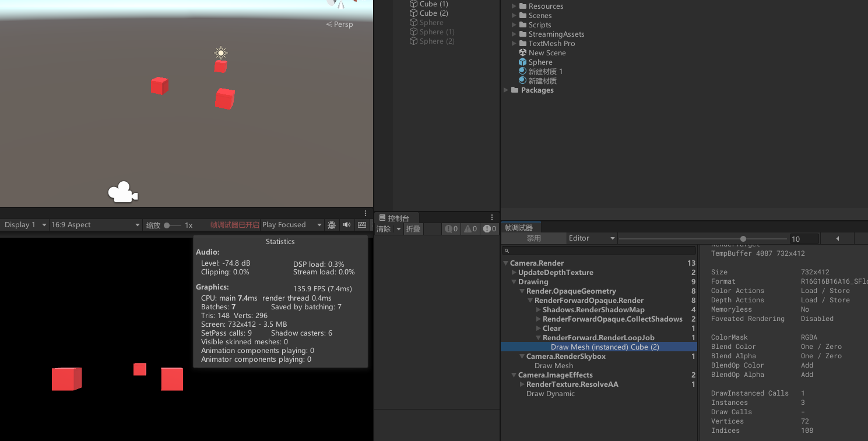
Task: Click the 清除 clear console button
Action: tap(384, 229)
